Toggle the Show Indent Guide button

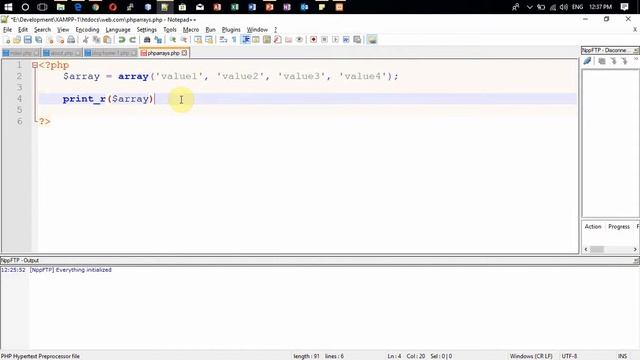point(246,40)
